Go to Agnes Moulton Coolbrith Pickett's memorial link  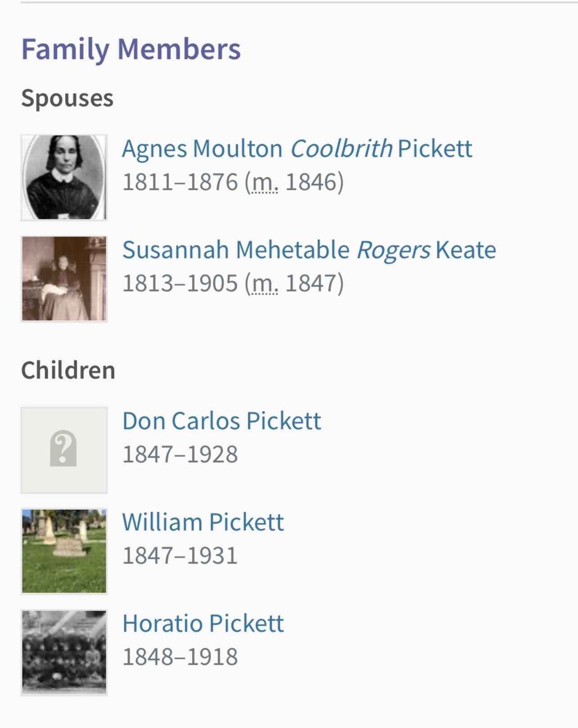point(296,149)
